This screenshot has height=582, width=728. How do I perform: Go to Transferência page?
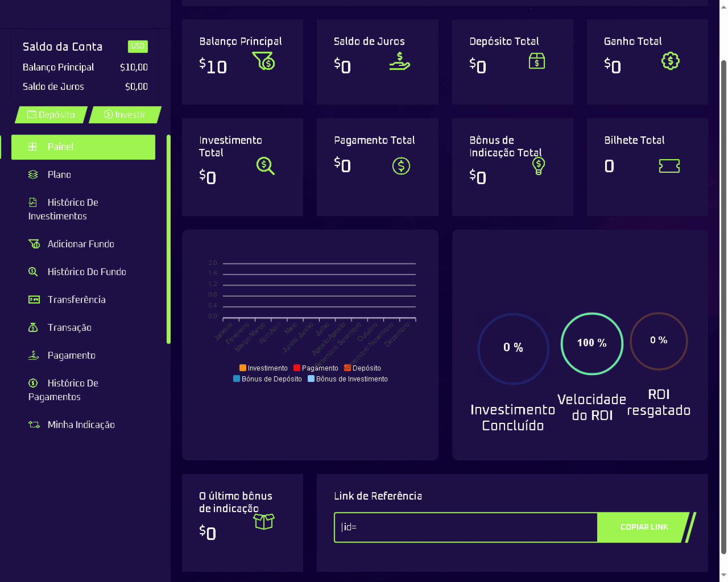click(x=76, y=300)
